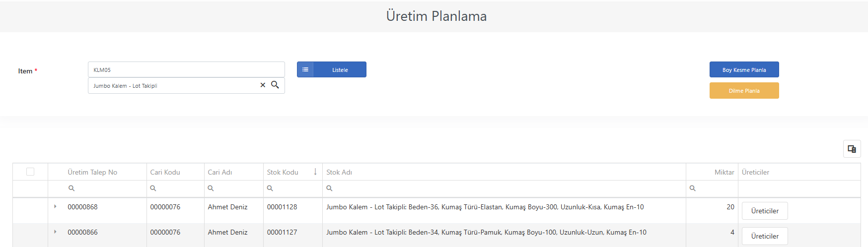The image size is (868, 247).
Task: Focus the KLM05 item code field
Action: point(186,69)
